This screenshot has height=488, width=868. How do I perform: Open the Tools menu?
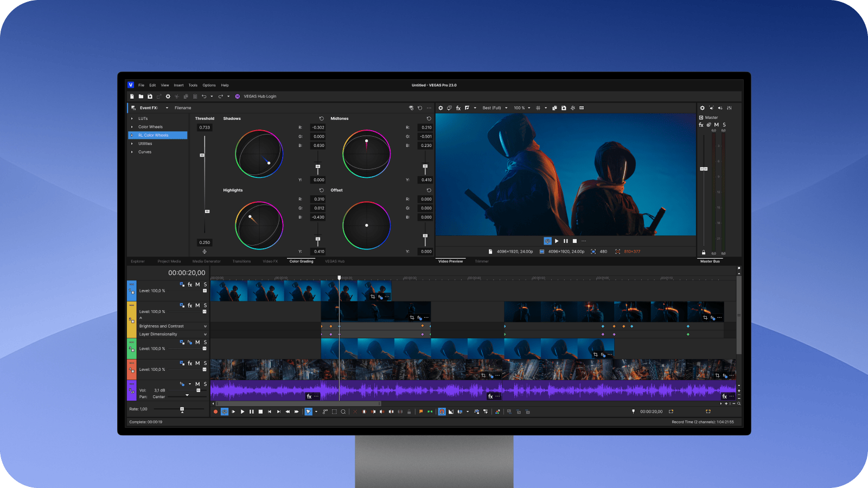click(x=193, y=85)
